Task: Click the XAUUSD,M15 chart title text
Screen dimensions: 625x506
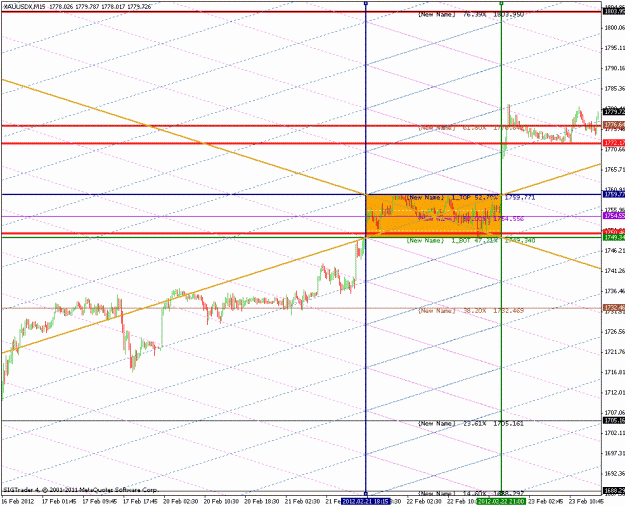Action: (x=24, y=6)
